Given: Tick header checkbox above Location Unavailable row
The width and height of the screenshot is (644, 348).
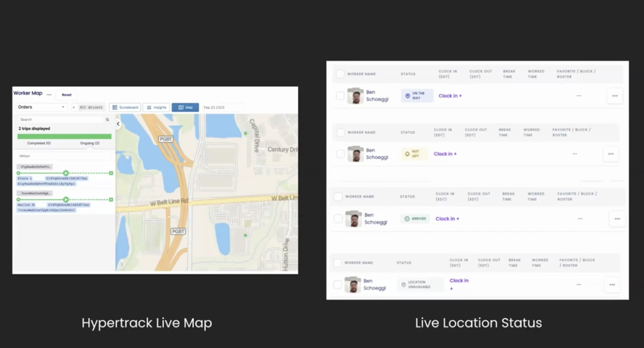Looking at the screenshot, I should pos(337,263).
